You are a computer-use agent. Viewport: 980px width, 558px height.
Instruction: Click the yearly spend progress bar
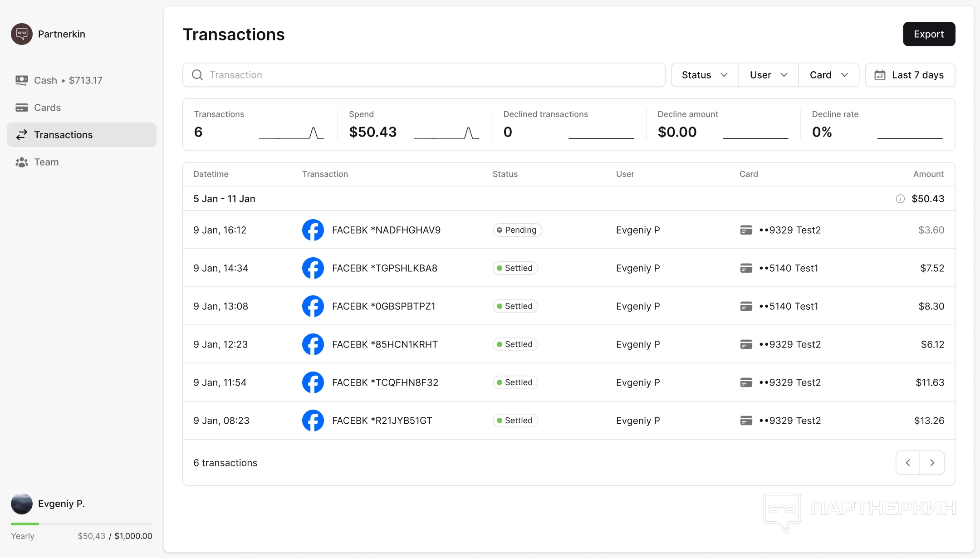82,524
